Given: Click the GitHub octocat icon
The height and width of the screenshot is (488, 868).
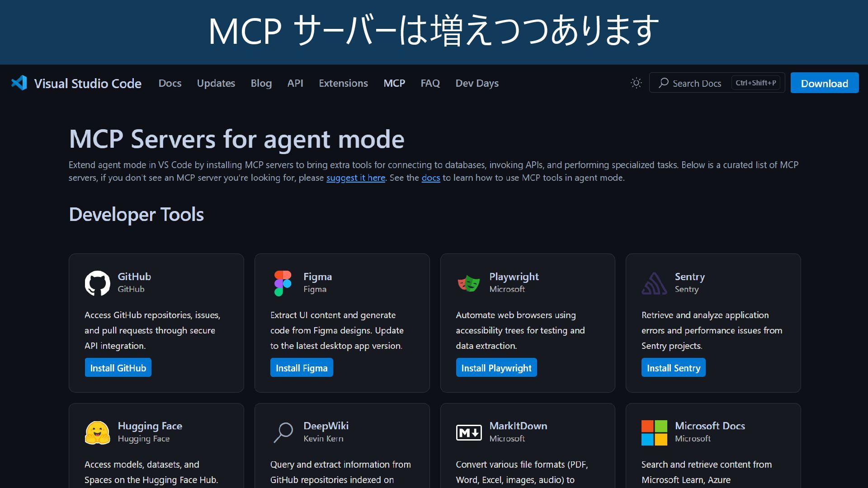Looking at the screenshot, I should (97, 283).
